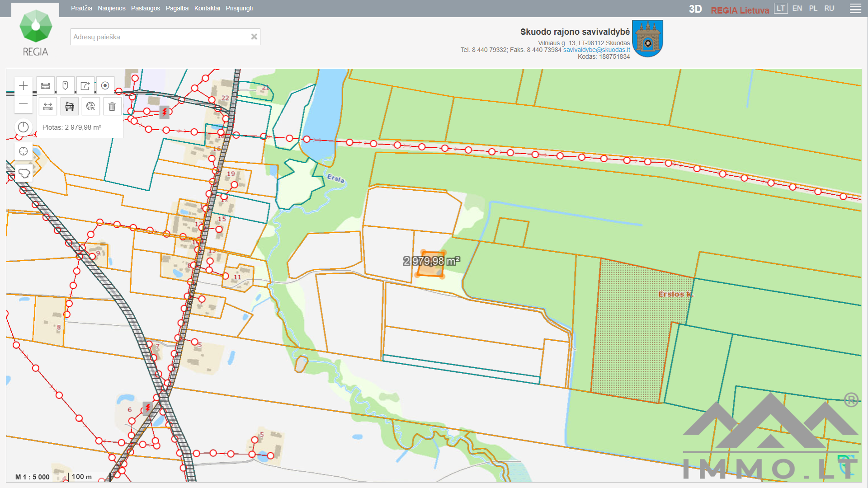868x488 pixels.
Task: Locate my position with crosshair button
Action: [24, 151]
